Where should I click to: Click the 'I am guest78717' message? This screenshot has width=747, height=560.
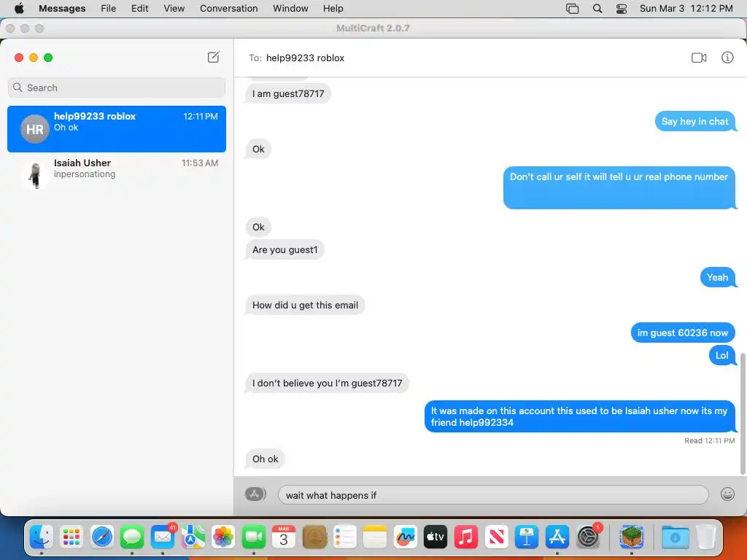coord(287,93)
